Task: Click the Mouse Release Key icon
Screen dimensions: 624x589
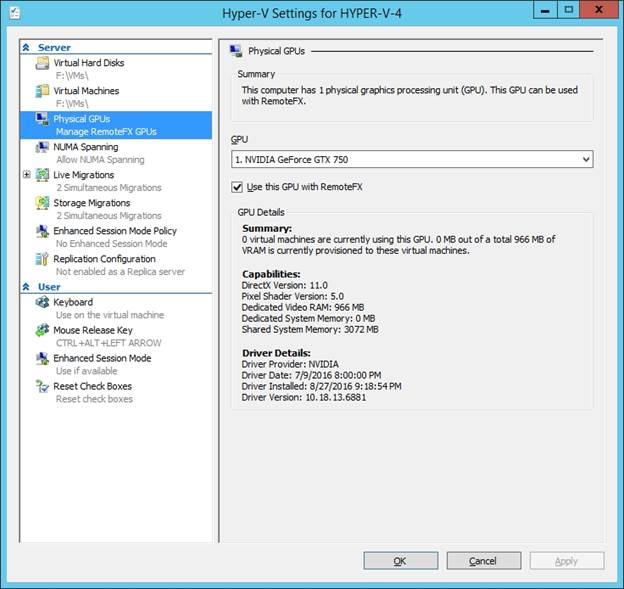Action: [42, 330]
